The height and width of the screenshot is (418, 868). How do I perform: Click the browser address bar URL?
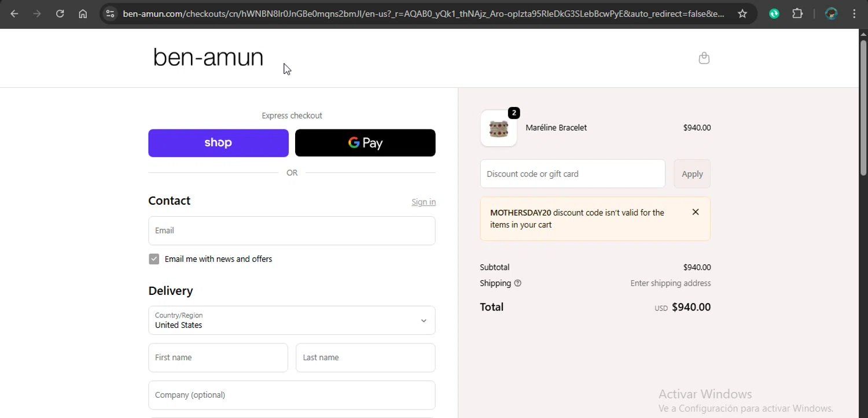click(x=424, y=14)
